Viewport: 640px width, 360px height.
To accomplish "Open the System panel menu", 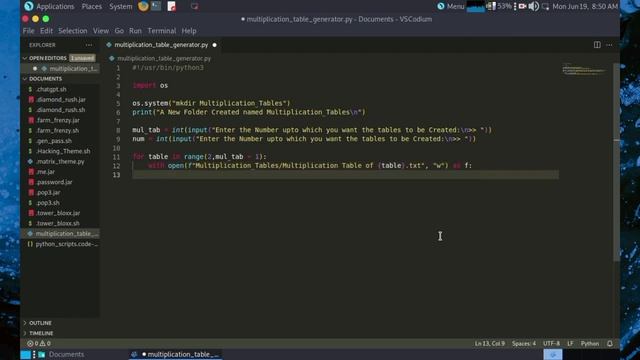I will 120,6.
